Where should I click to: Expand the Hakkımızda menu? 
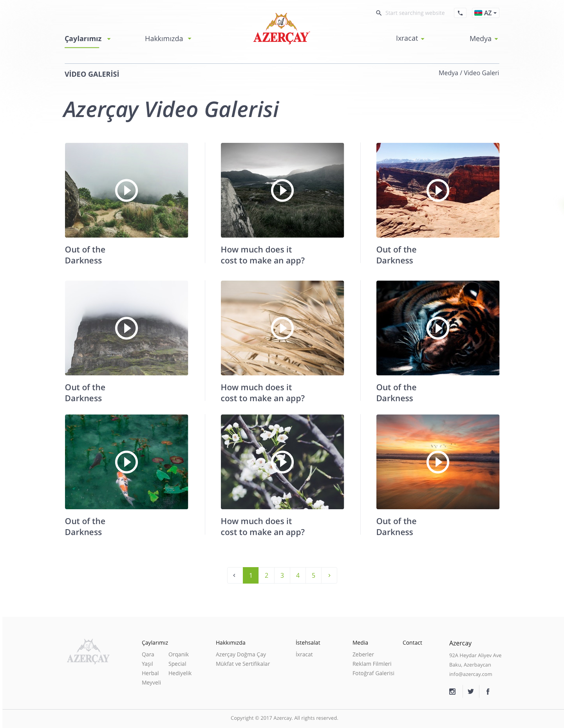168,39
